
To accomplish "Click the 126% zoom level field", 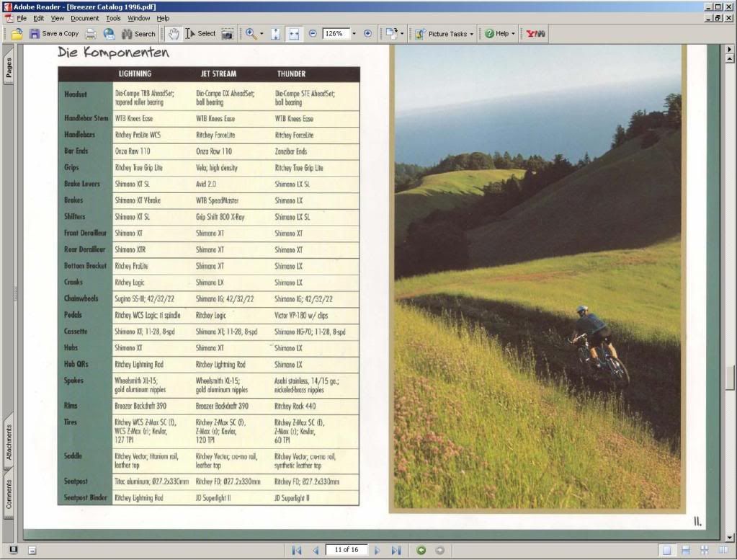I will point(336,34).
